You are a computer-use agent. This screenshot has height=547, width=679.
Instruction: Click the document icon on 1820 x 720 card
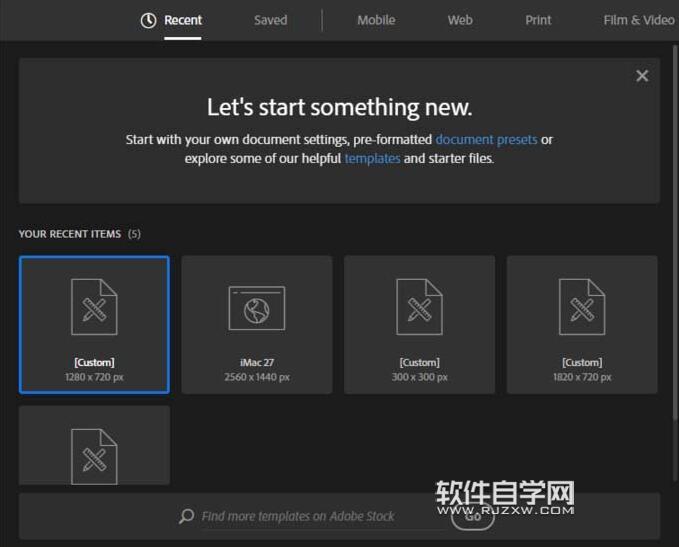pos(582,307)
